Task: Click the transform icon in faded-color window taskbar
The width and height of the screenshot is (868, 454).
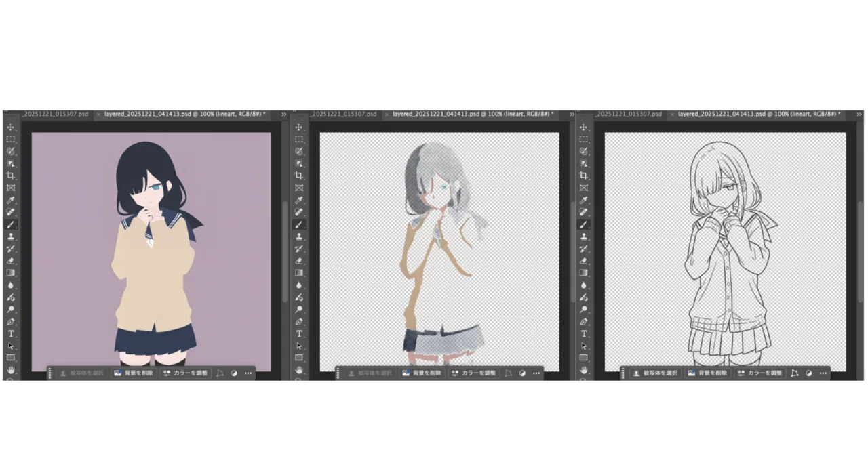Action: coord(509,373)
